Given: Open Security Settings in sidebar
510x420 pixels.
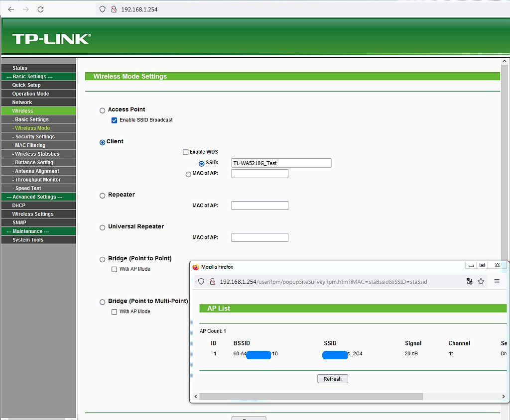Looking at the screenshot, I should (35, 137).
